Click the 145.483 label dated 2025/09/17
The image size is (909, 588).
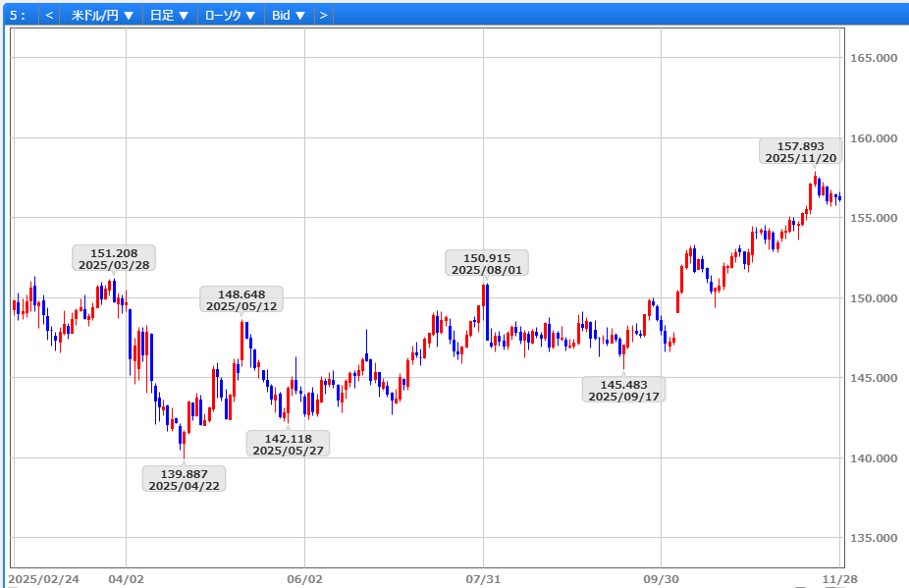(x=623, y=390)
